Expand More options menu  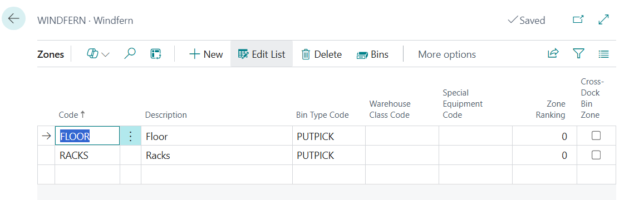(447, 54)
